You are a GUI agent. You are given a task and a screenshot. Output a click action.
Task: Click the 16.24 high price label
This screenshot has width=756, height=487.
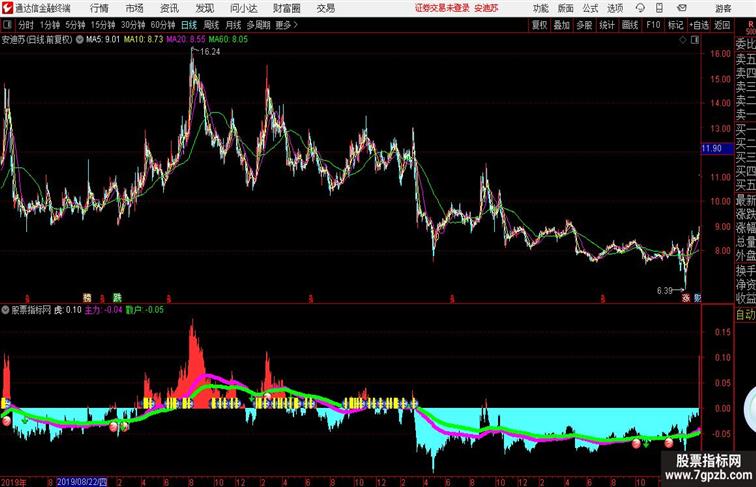tap(210, 52)
